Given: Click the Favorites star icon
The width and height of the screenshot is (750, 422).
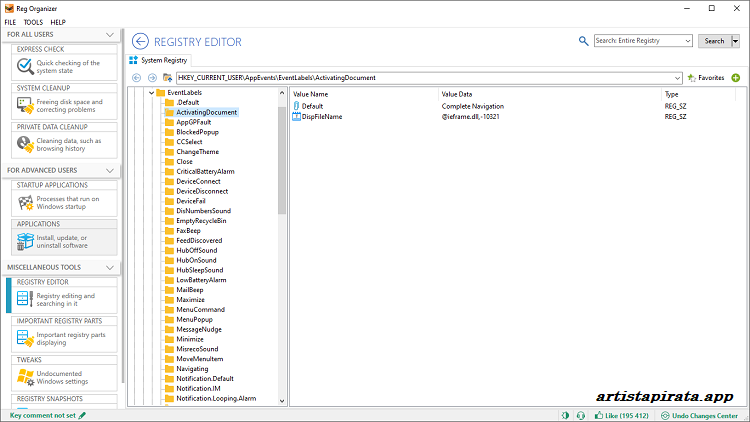Looking at the screenshot, I should coord(692,78).
